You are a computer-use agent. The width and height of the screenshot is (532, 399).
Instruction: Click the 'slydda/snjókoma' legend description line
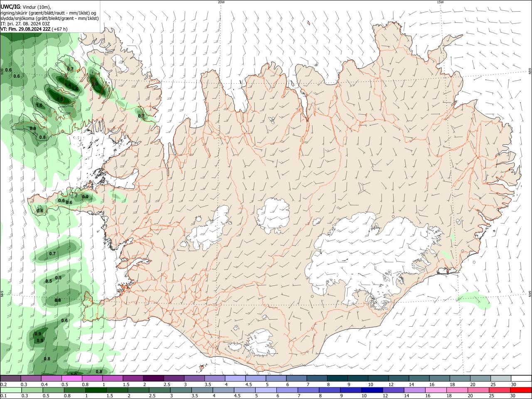coord(49,18)
